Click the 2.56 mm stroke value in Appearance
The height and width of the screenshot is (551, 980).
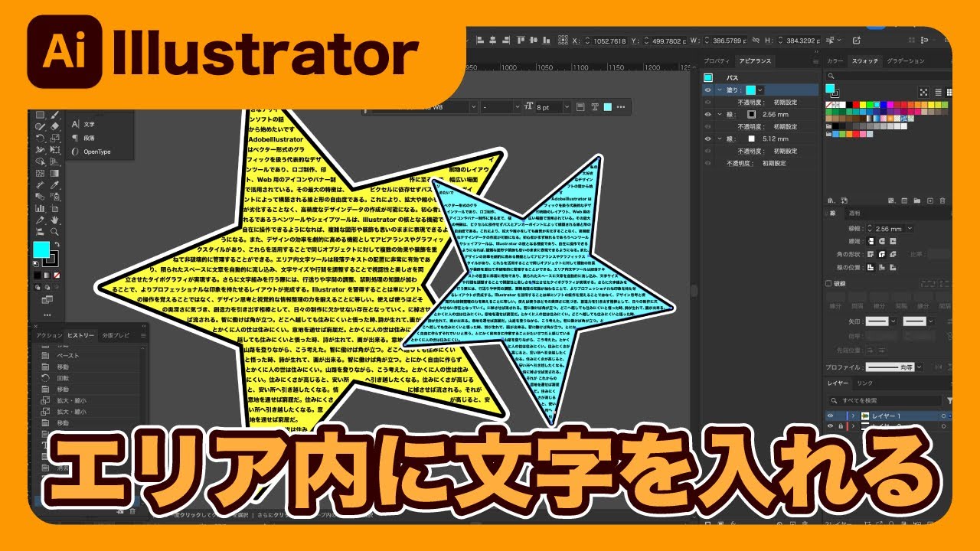click(776, 115)
